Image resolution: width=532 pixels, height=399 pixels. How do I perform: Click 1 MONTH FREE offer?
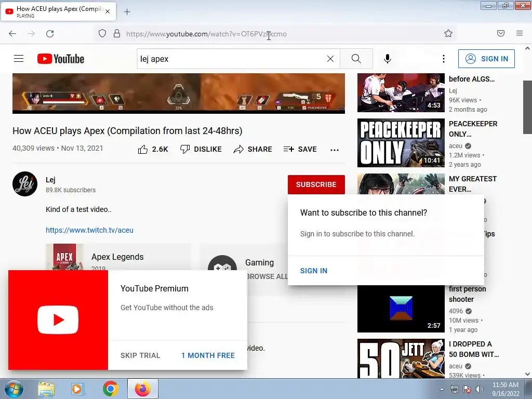[x=208, y=355]
